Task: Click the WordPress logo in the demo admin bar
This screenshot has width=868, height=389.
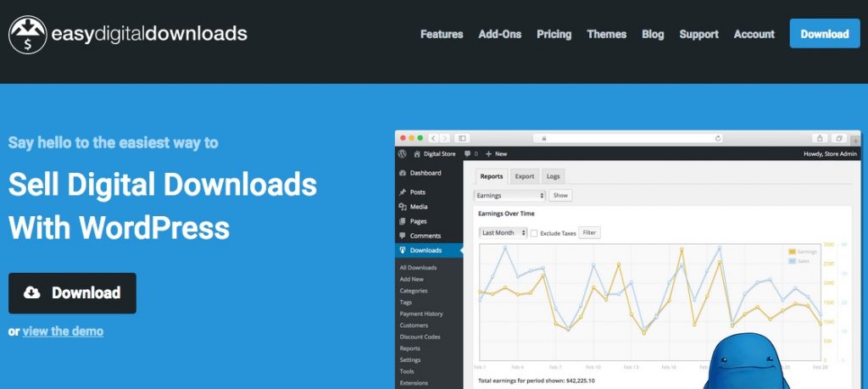Action: pyautogui.click(x=403, y=154)
